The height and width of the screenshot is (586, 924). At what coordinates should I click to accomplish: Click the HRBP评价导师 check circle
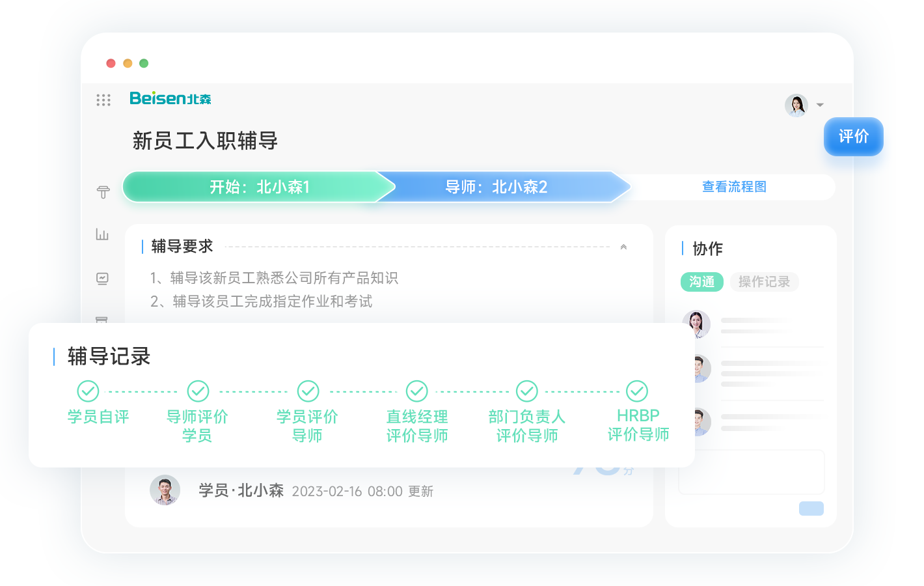pyautogui.click(x=637, y=391)
